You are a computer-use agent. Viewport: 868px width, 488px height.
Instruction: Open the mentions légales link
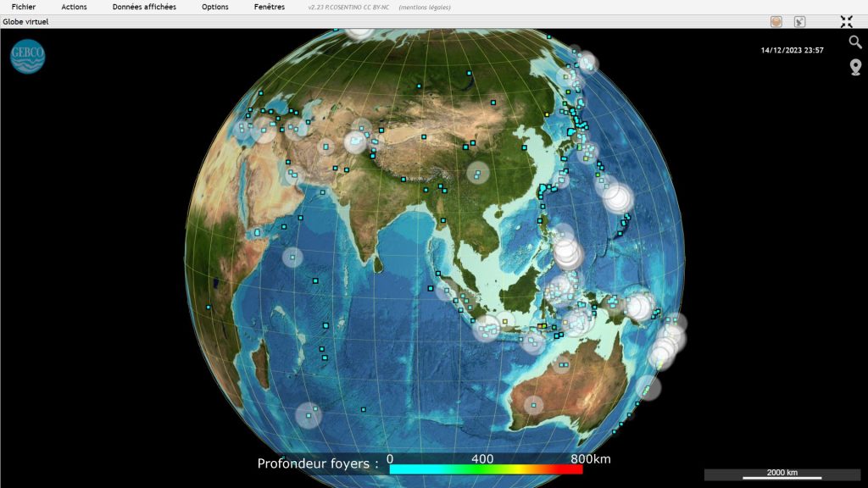point(425,7)
